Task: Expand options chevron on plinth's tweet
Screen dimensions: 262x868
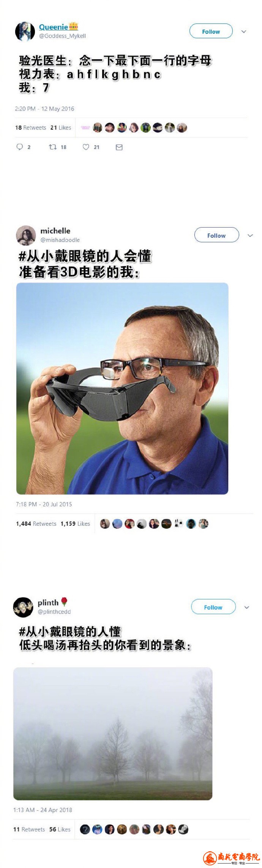Action: 246,607
